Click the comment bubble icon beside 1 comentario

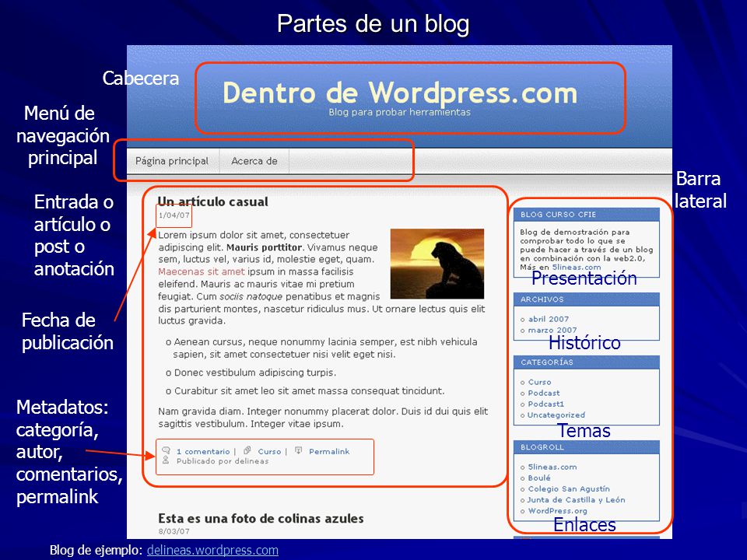[167, 450]
